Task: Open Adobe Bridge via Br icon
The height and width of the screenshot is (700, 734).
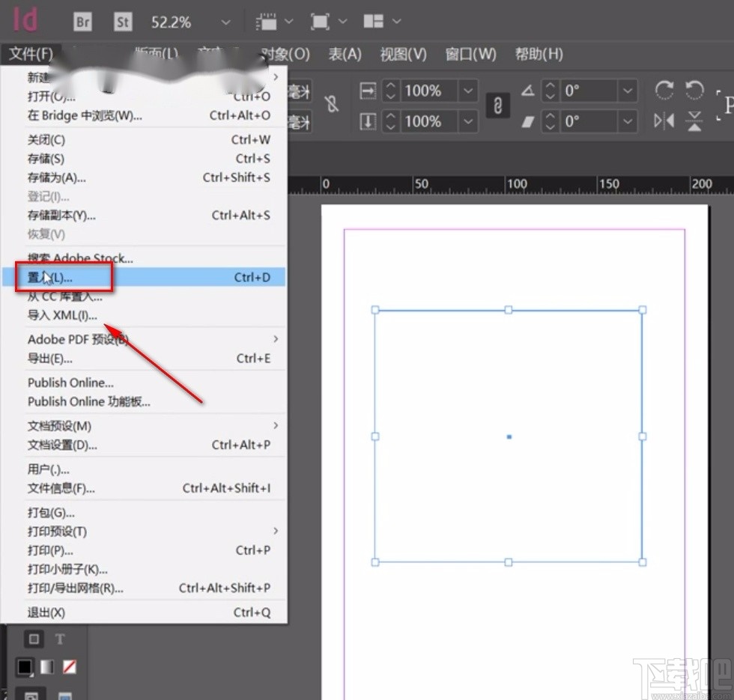Action: pos(82,22)
